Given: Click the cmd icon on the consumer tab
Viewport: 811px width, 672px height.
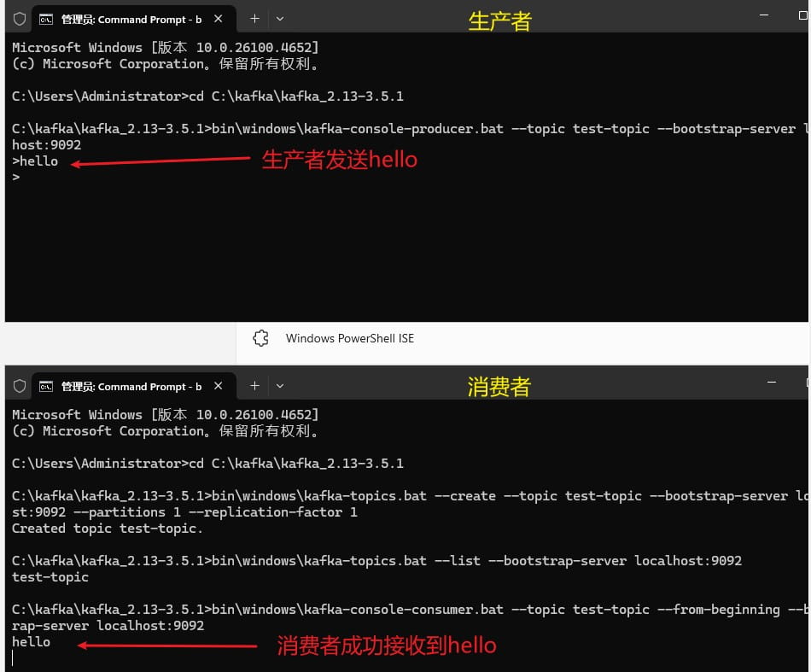Looking at the screenshot, I should point(46,387).
